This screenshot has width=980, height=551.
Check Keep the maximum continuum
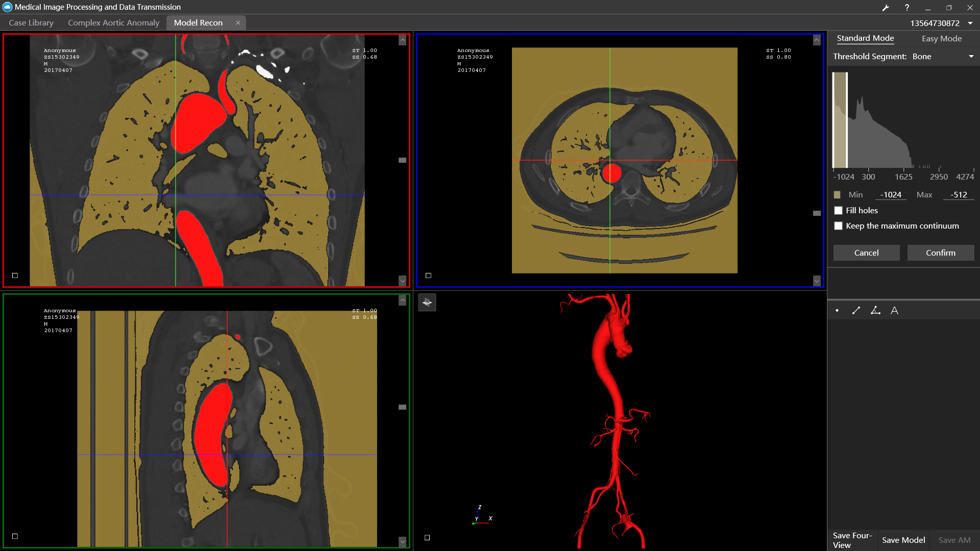838,226
